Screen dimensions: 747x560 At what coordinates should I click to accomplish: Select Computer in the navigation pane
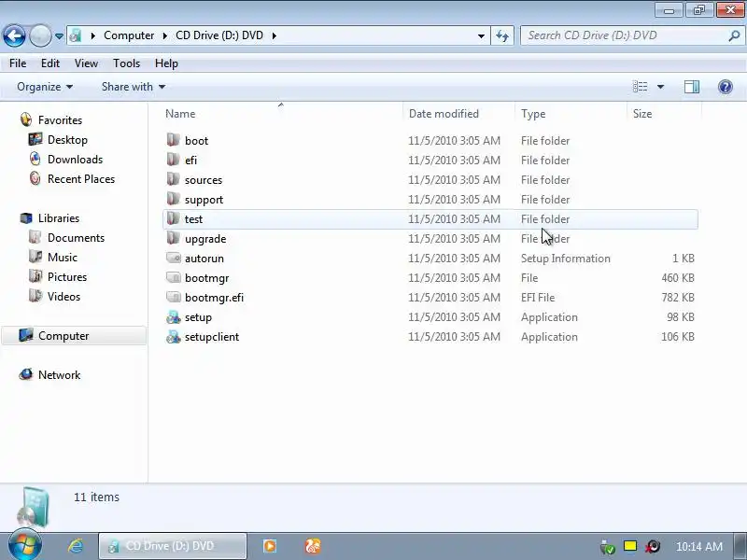74,336
